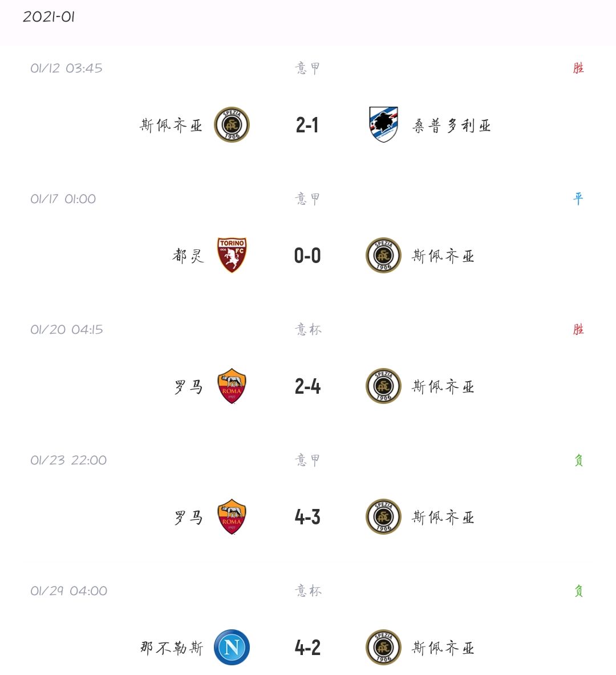Click the red 胜 result on 01/12
The height and width of the screenshot is (675, 616).
click(578, 68)
